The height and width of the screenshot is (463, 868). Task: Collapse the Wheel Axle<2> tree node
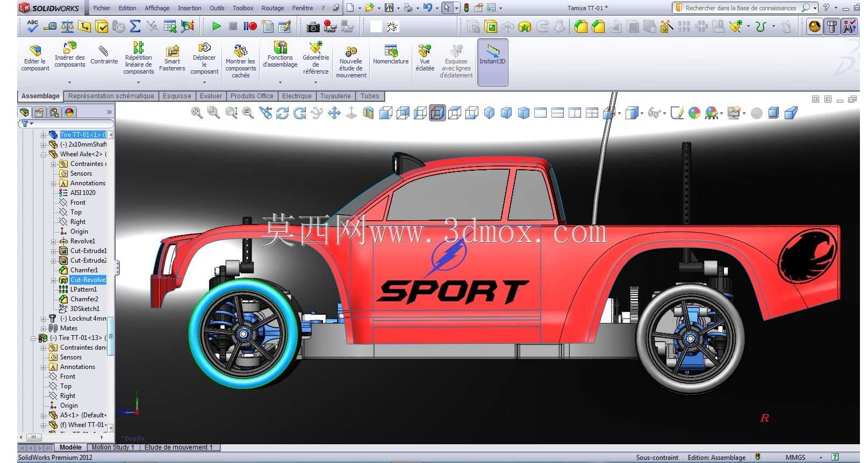click(x=44, y=154)
